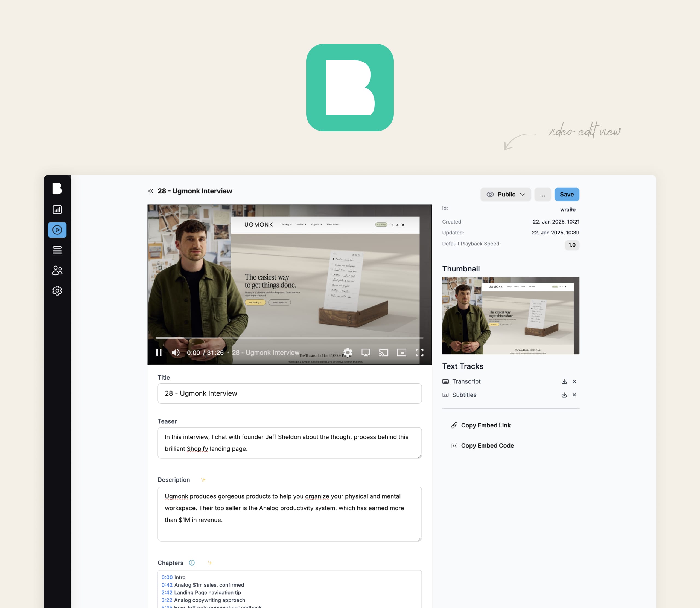
Task: Open the users icon in sidebar
Action: tap(57, 270)
